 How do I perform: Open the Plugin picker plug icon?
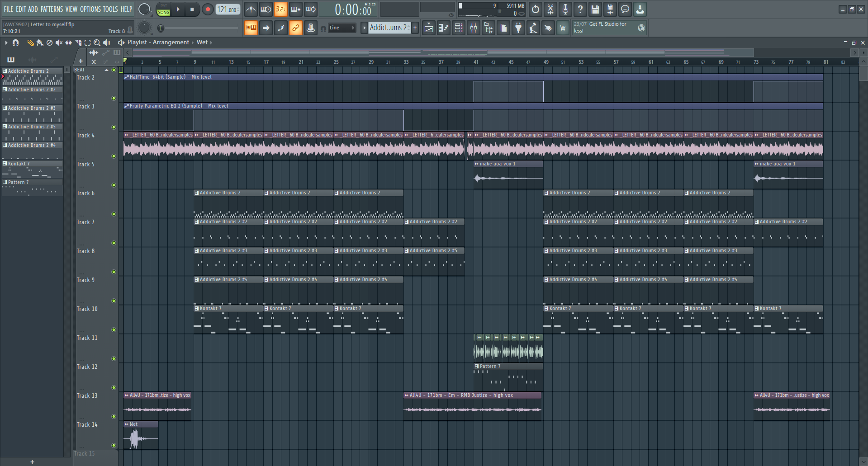(x=518, y=28)
